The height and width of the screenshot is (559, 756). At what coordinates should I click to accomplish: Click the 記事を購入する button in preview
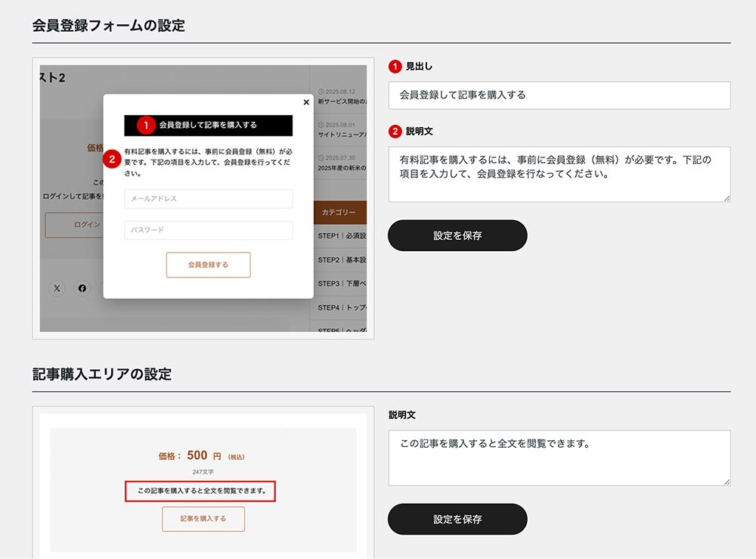click(203, 519)
